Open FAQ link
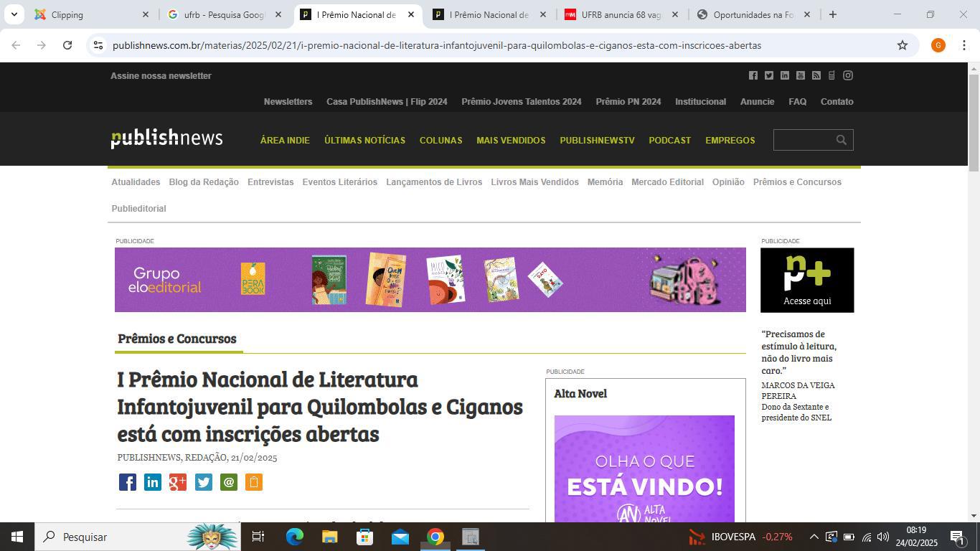 click(797, 102)
